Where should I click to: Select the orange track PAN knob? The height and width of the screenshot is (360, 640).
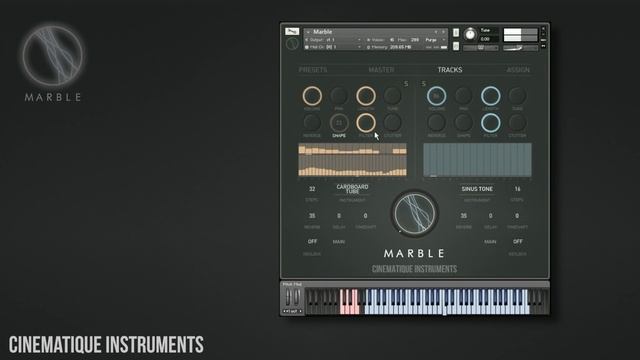click(x=339, y=96)
